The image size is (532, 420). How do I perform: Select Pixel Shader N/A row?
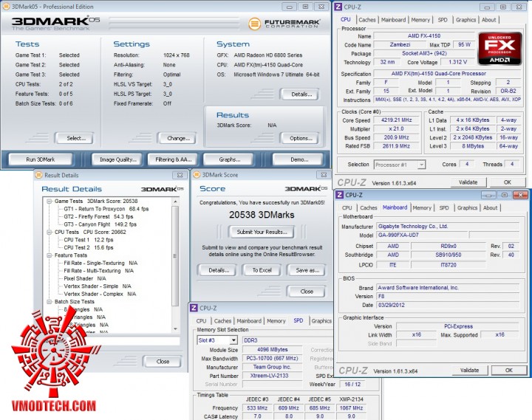[85, 278]
